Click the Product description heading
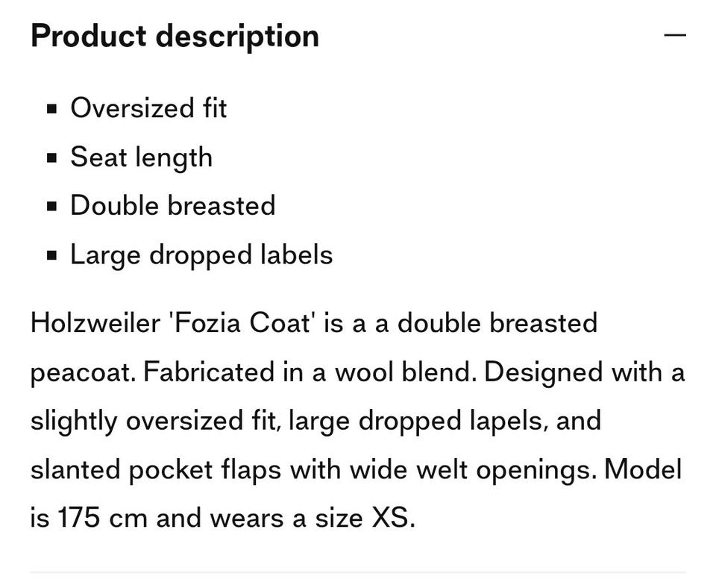Image resolution: width=716 pixels, height=588 pixels. tap(175, 36)
